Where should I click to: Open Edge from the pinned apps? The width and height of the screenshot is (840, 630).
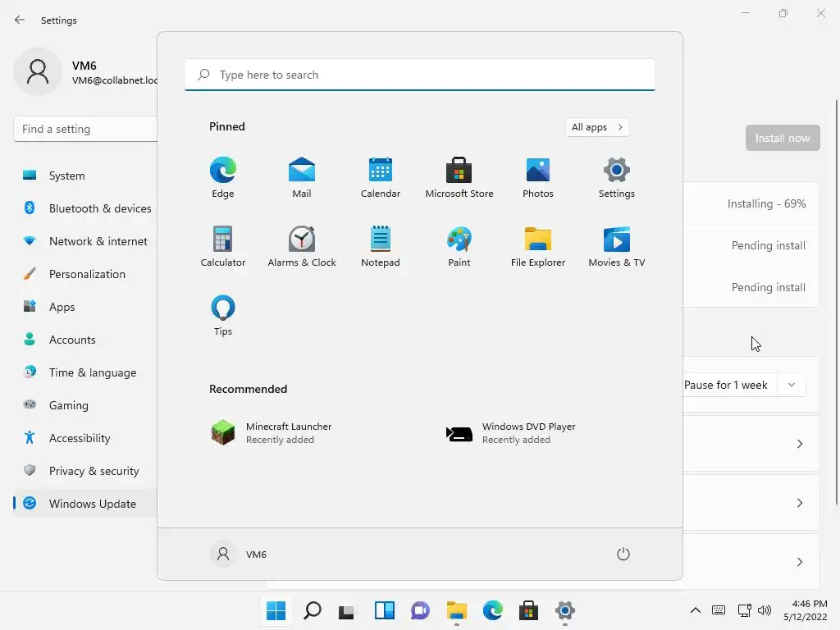pyautogui.click(x=223, y=178)
